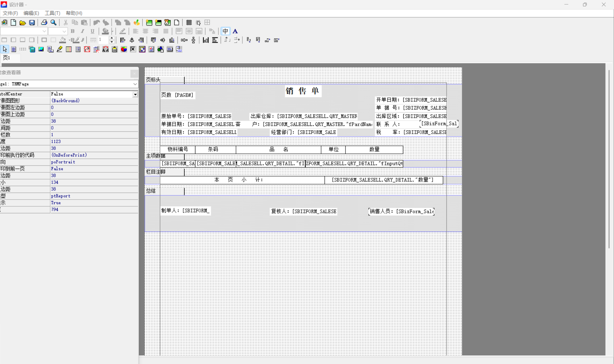
Task: Open the font size dropdown
Action: click(x=64, y=31)
